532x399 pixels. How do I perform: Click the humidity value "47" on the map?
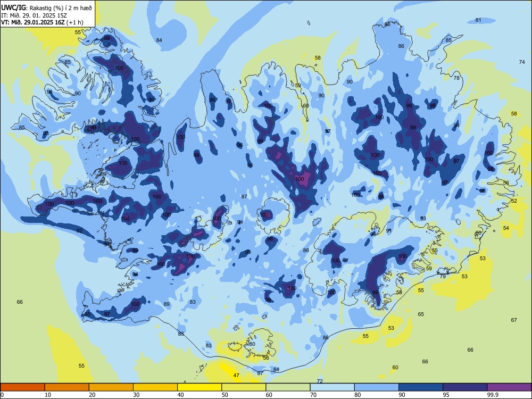click(x=237, y=375)
